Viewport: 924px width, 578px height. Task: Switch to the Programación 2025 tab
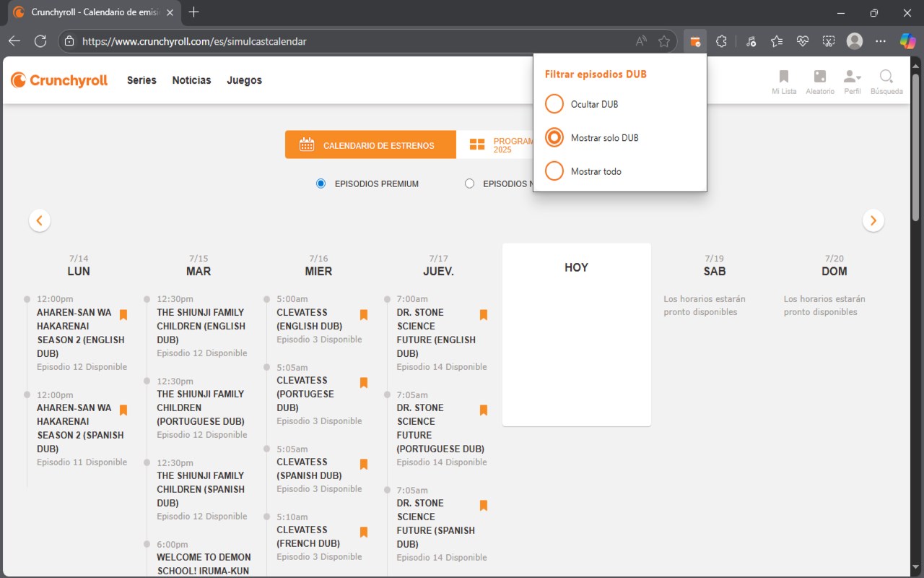pyautogui.click(x=495, y=144)
